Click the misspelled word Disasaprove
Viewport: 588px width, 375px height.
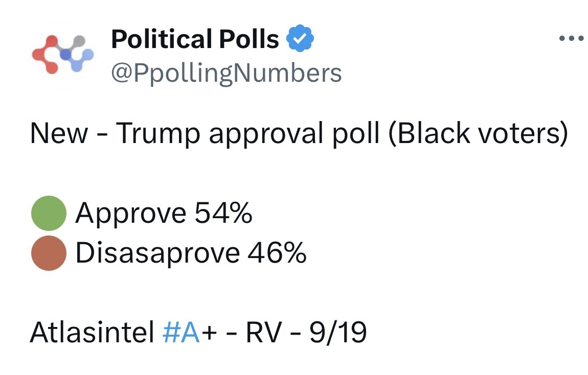pyautogui.click(x=157, y=252)
